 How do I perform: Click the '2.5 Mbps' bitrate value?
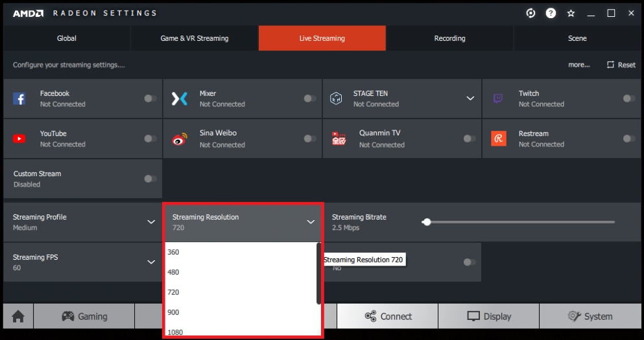coord(346,227)
